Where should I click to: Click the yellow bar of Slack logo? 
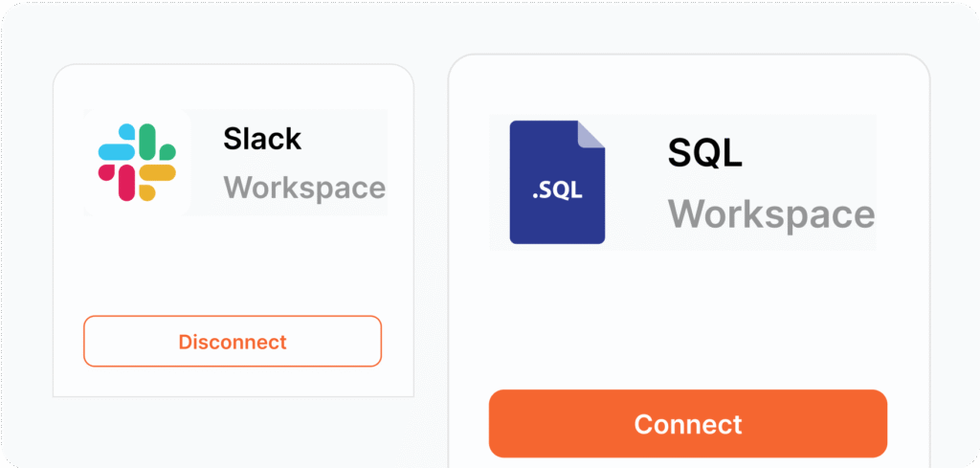pyautogui.click(x=158, y=172)
